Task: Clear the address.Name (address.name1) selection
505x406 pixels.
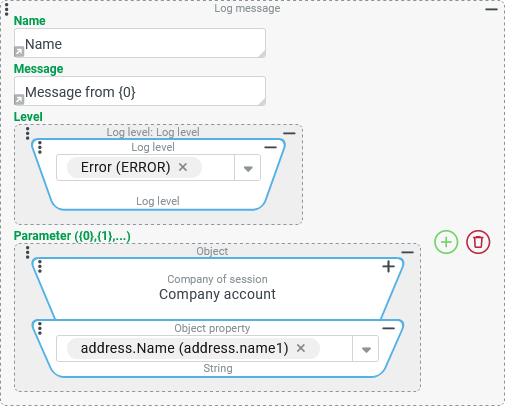Action: click(x=301, y=348)
